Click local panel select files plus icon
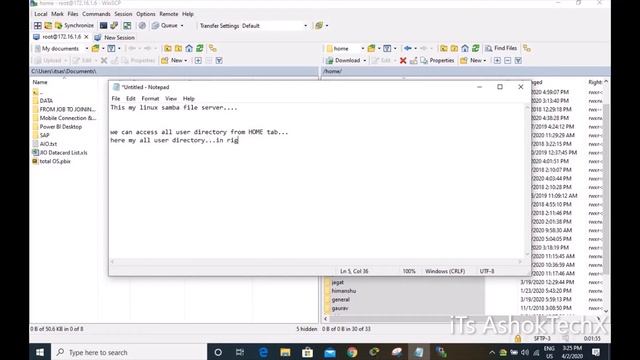This screenshot has height=360, width=640. (198, 60)
